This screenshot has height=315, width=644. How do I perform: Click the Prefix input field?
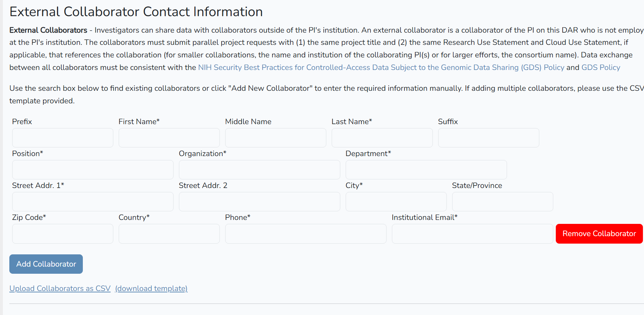point(63,138)
